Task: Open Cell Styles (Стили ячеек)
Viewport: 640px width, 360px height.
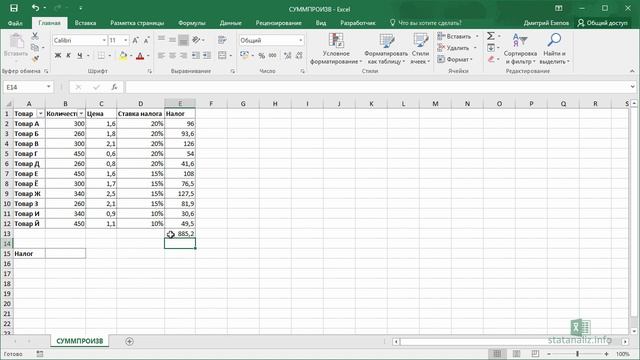Action: coord(420,49)
